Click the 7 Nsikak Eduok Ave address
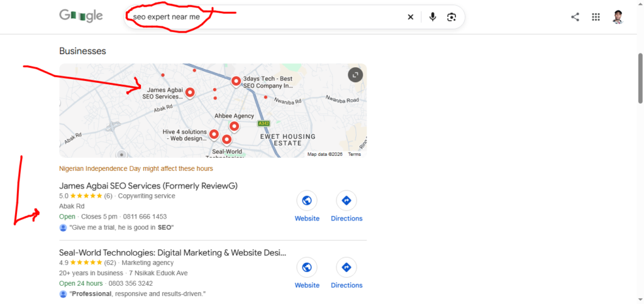The height and width of the screenshot is (304, 644). [158, 273]
